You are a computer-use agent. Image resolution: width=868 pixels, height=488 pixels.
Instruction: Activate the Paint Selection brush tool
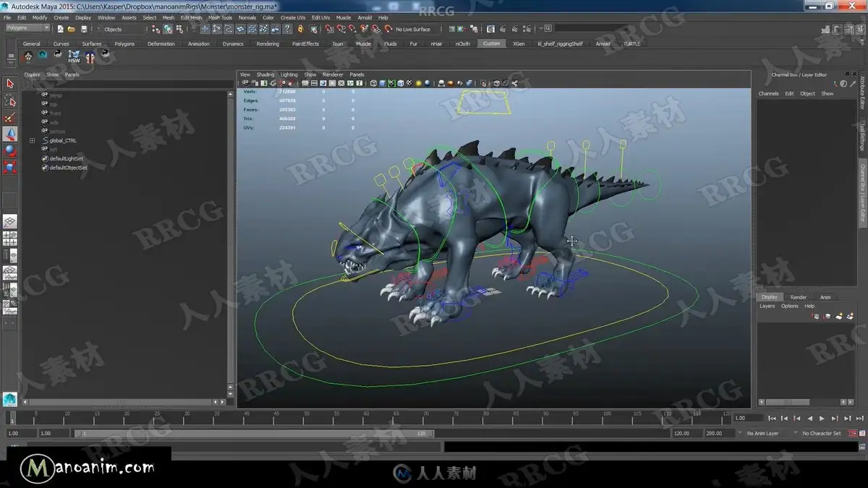coord(10,117)
